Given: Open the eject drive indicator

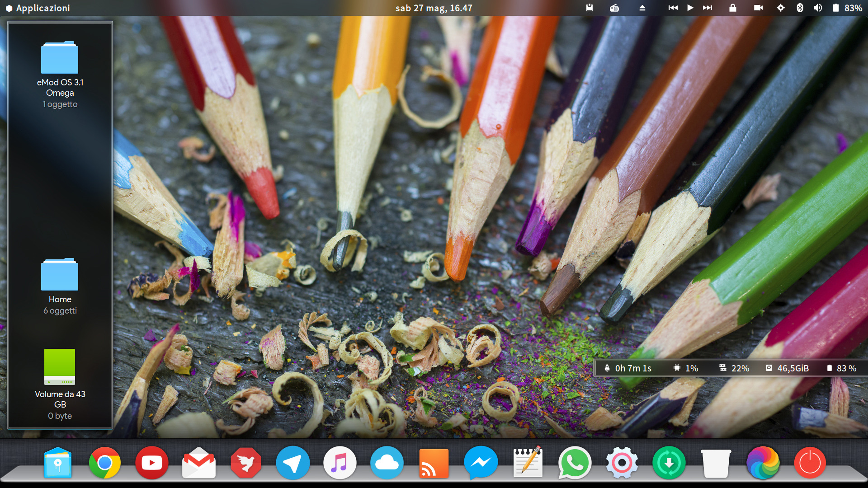Looking at the screenshot, I should 642,8.
